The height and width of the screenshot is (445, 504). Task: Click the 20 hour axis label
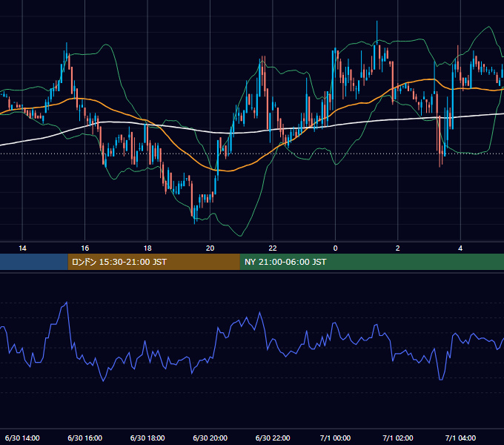(210, 248)
